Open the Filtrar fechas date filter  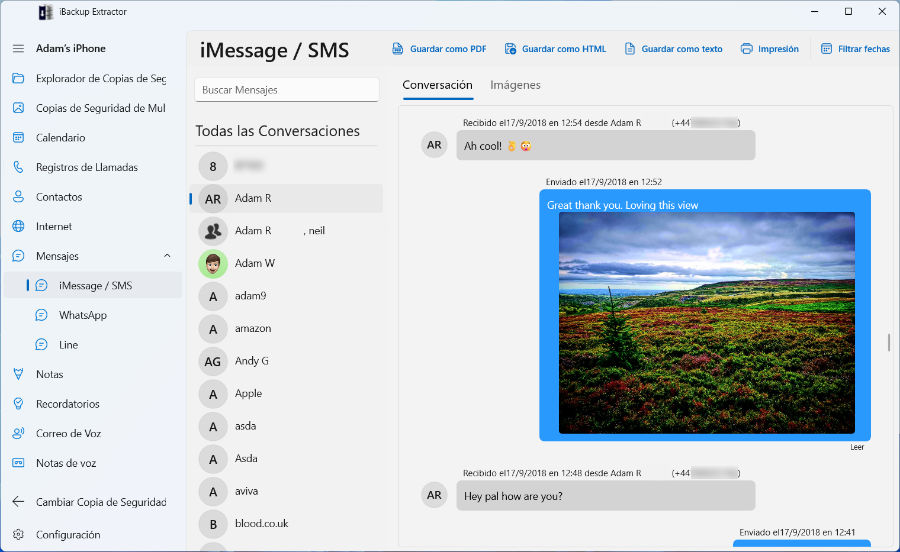click(x=855, y=49)
